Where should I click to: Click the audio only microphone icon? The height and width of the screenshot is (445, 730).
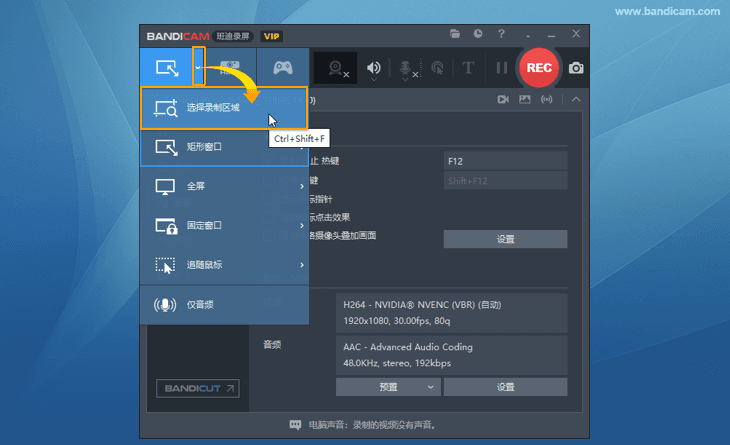click(165, 305)
